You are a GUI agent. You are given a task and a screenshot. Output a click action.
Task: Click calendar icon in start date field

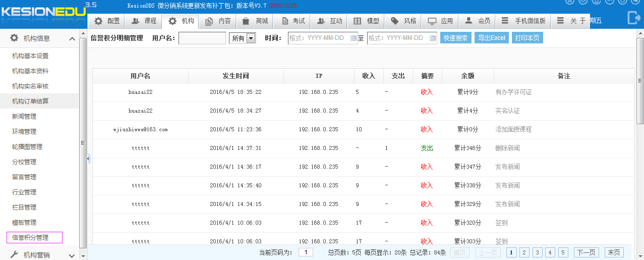tap(354, 38)
